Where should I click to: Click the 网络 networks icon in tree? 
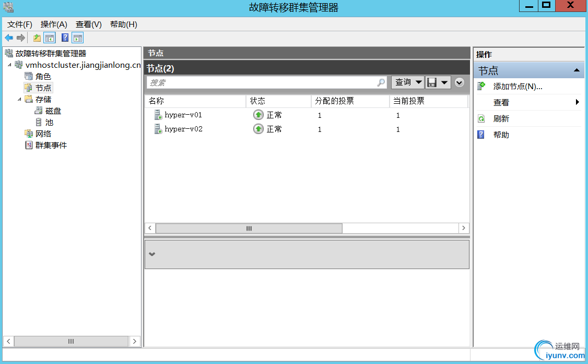[29, 134]
